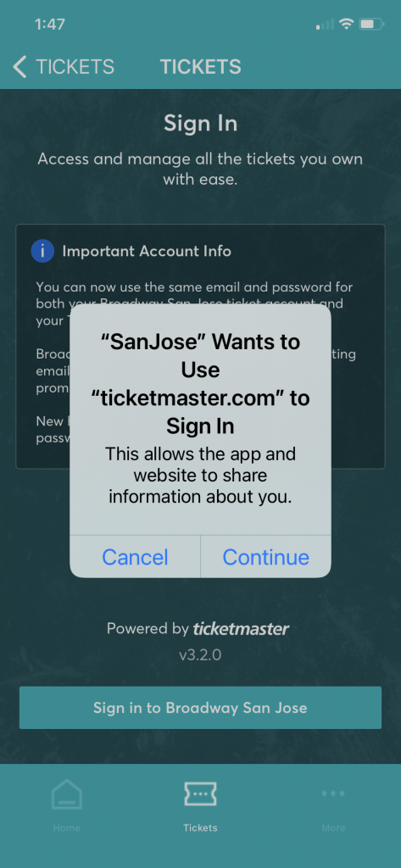This screenshot has width=401, height=868.
Task: Click the blue info icon
Action: coord(42,251)
